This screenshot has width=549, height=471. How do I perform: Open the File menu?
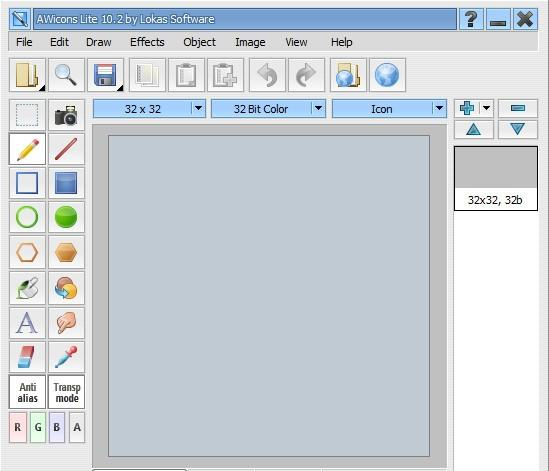[x=24, y=42]
